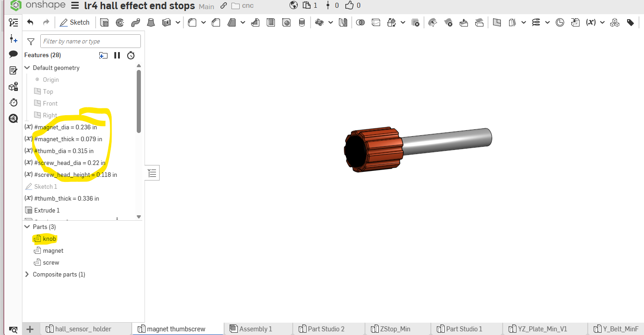Viewport: 644px width, 335px height.
Task: Click the undo arrow
Action: click(30, 22)
